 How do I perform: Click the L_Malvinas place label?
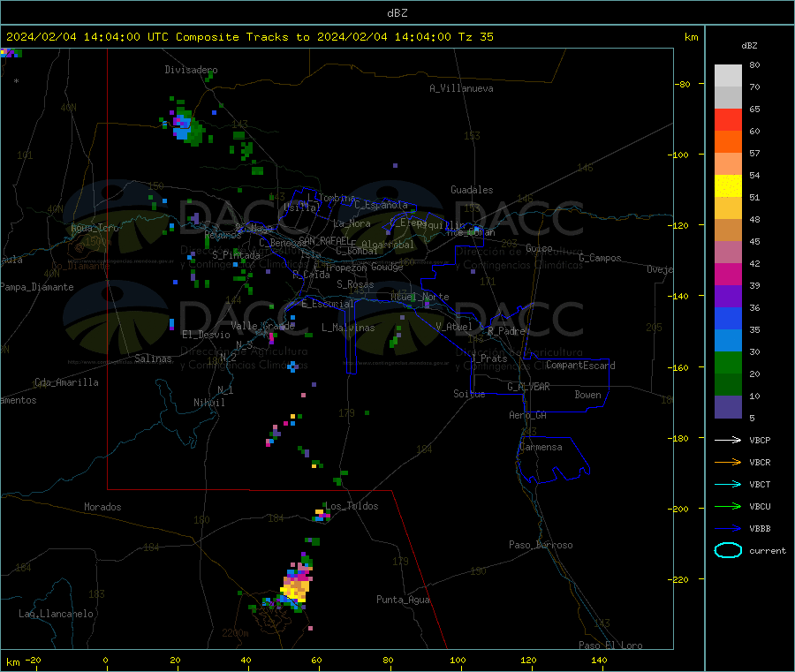pyautogui.click(x=348, y=328)
